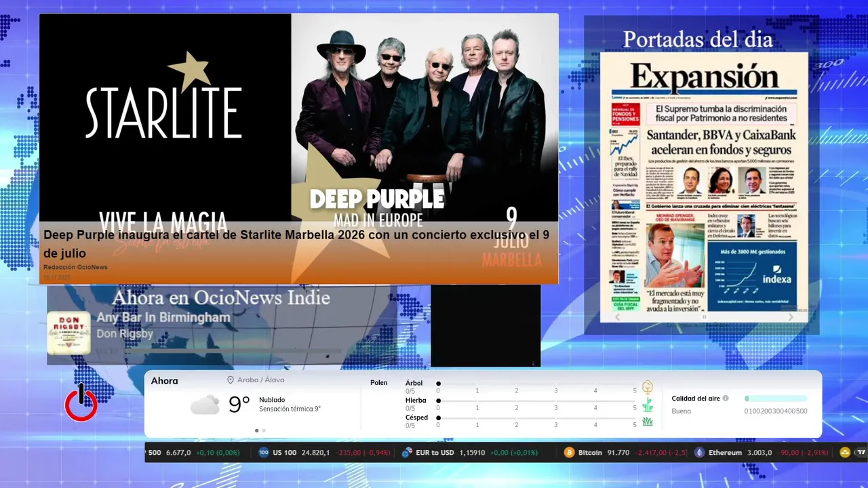Click the Buena air quality rating
Image resolution: width=868 pixels, height=488 pixels.
[682, 411]
